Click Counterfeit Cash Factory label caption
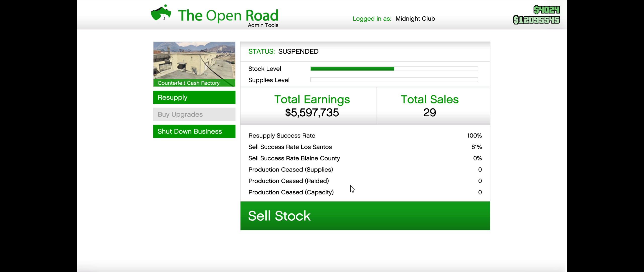The image size is (644, 272). click(x=188, y=83)
